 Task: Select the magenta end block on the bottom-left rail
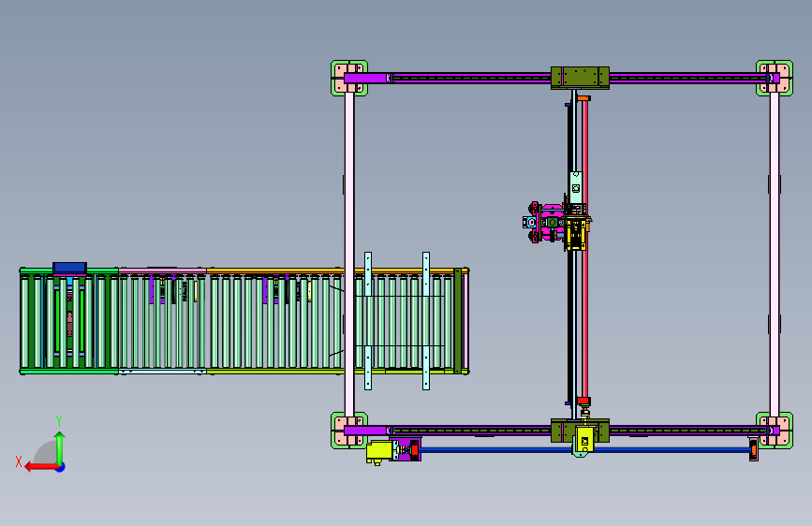tap(365, 431)
